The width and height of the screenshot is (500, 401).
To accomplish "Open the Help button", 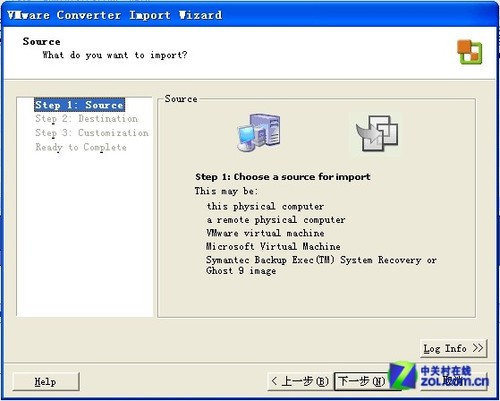I will pyautogui.click(x=46, y=381).
